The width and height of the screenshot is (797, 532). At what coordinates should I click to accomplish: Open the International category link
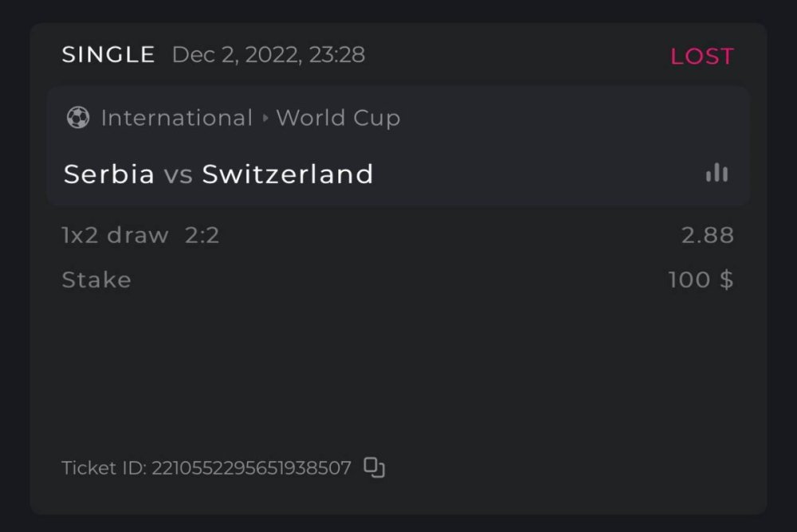(176, 119)
